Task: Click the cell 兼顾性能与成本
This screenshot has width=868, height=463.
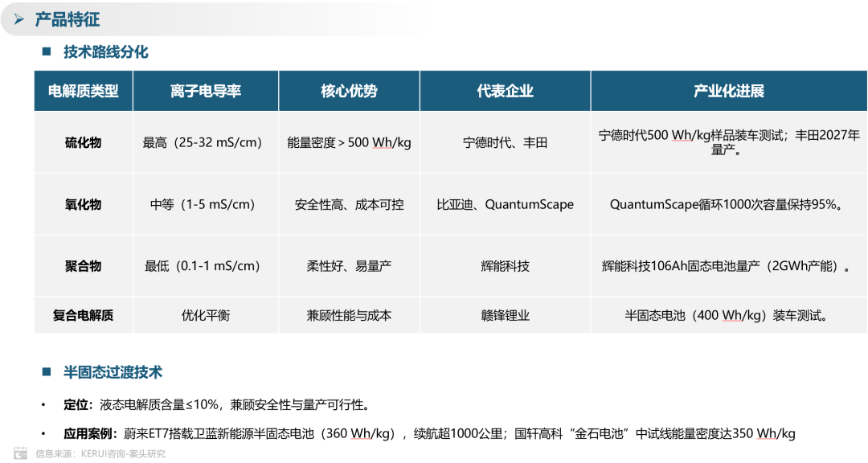Action: [x=349, y=315]
